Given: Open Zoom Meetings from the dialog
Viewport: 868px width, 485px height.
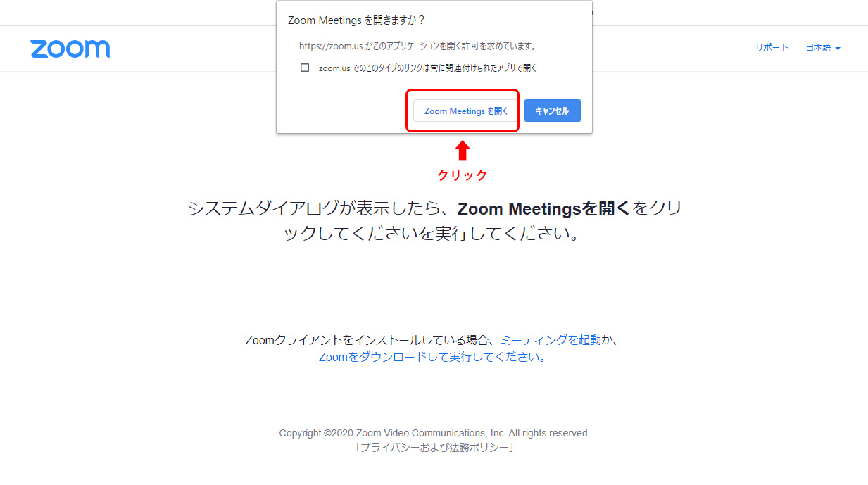Looking at the screenshot, I should (466, 111).
